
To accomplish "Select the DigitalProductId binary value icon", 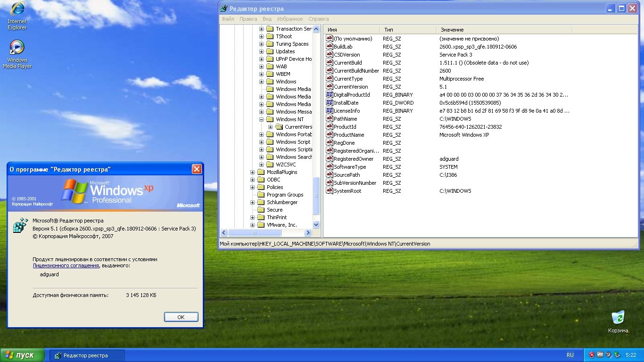I will [x=330, y=95].
